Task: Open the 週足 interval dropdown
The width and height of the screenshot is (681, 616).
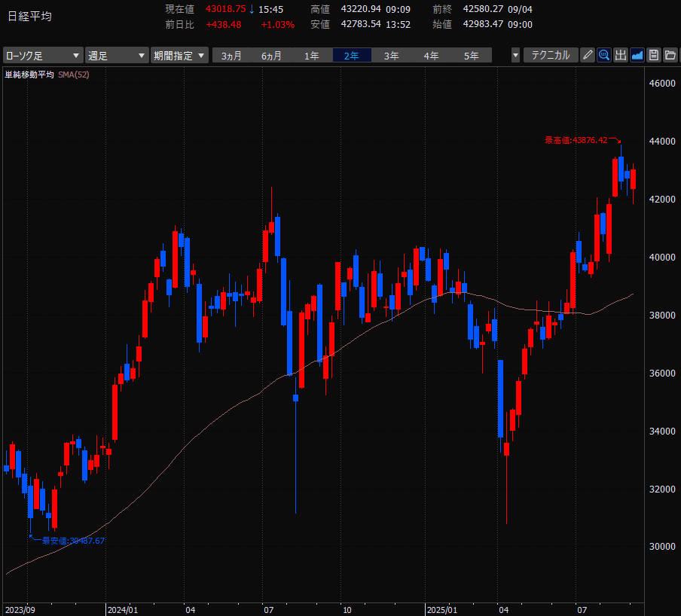Action: 117,56
